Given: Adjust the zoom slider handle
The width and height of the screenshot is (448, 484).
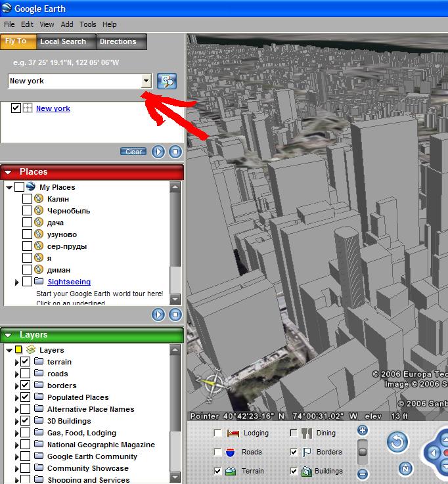Looking at the screenshot, I should click(x=363, y=452).
